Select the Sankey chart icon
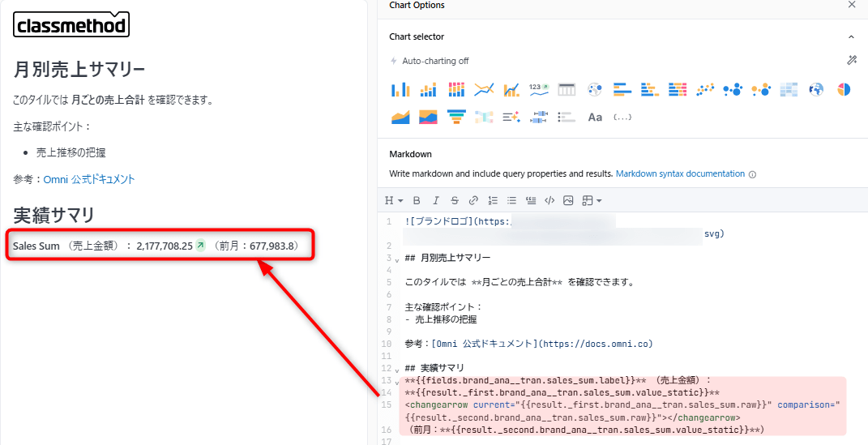Viewport: 868px width, 445px height. tap(484, 117)
